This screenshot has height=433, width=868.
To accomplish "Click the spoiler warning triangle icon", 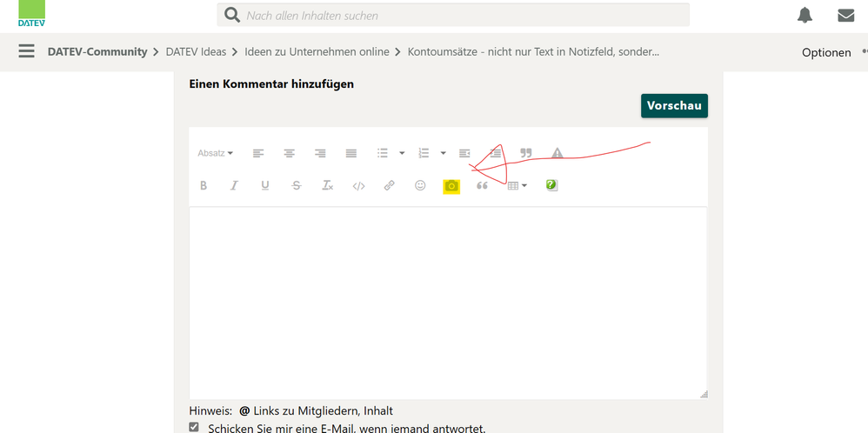I will click(x=558, y=154).
